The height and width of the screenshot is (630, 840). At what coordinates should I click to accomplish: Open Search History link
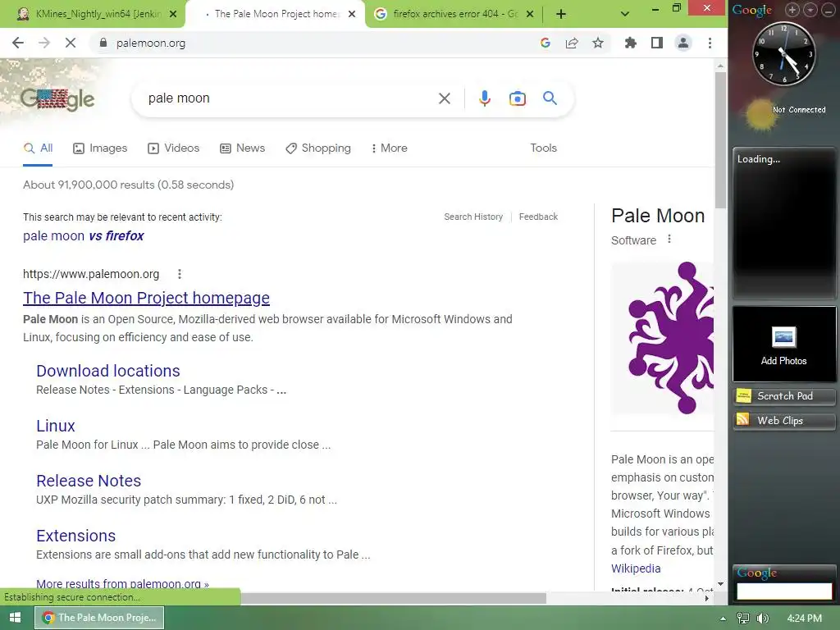[473, 217]
